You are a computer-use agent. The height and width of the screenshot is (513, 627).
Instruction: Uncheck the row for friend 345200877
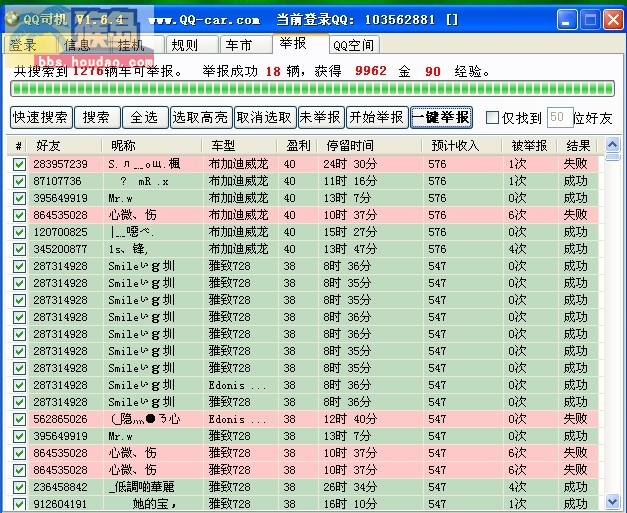[x=19, y=249]
